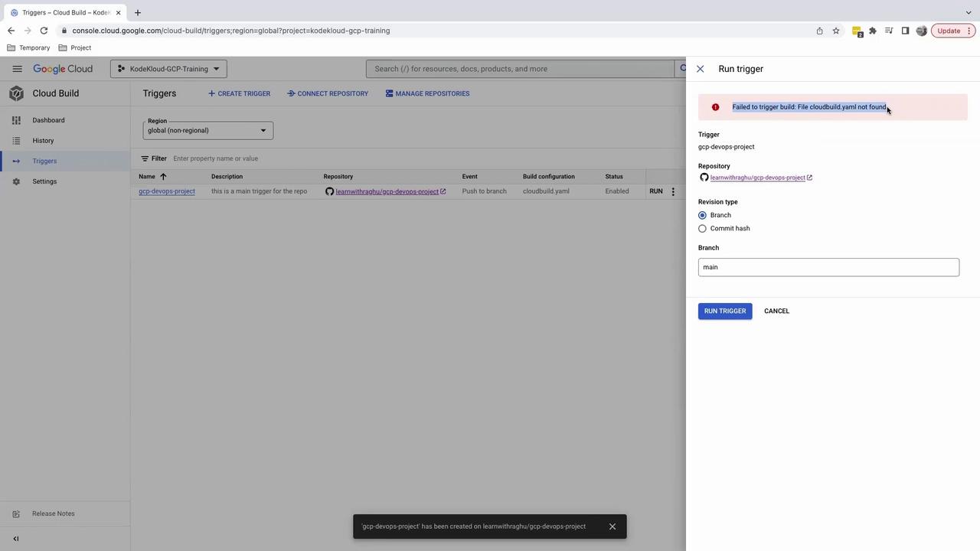The image size is (980, 551).
Task: Toggle the browser side panel
Action: point(905,31)
